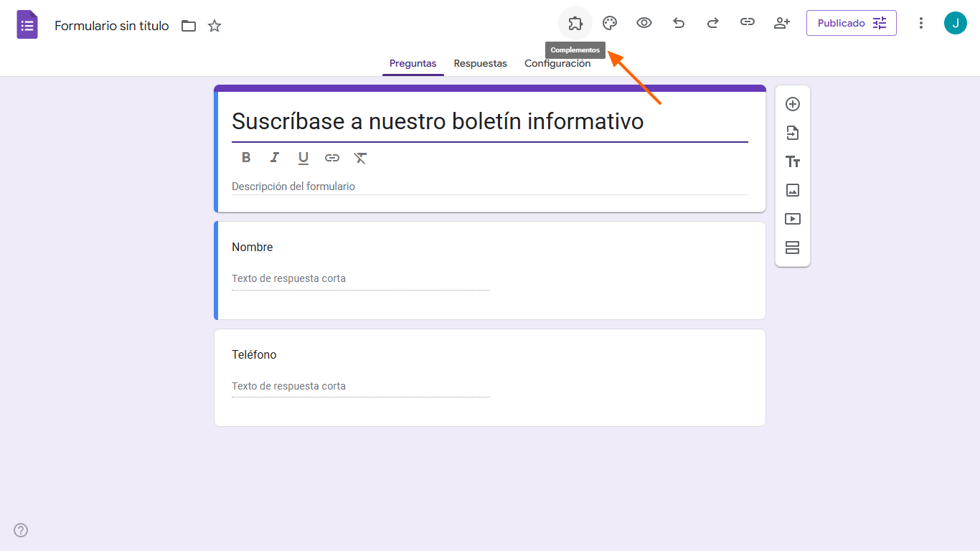Open the more options three-dot menu
This screenshot has height=551, width=980.
click(x=920, y=22)
